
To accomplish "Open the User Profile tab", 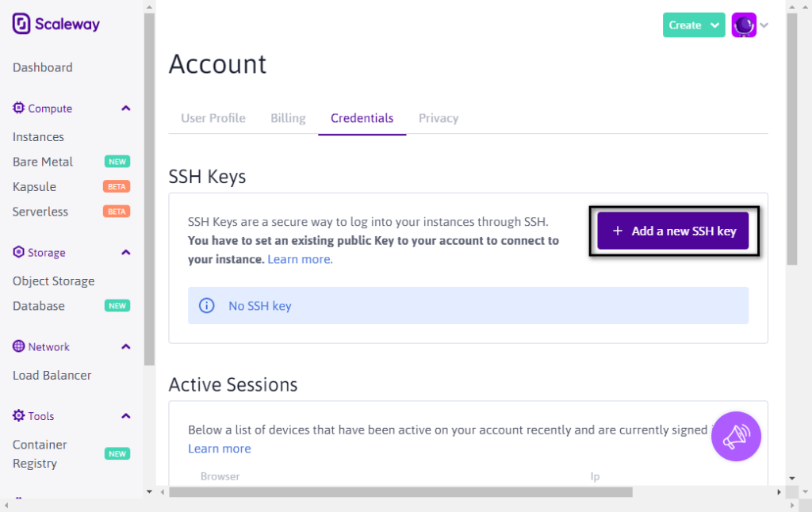I will pos(213,118).
